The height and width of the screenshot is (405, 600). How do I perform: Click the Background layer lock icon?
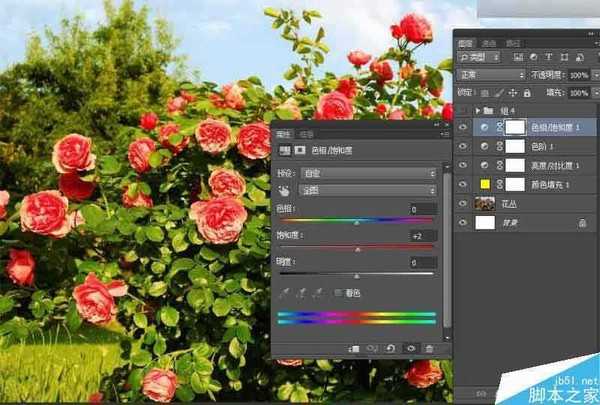tap(582, 223)
